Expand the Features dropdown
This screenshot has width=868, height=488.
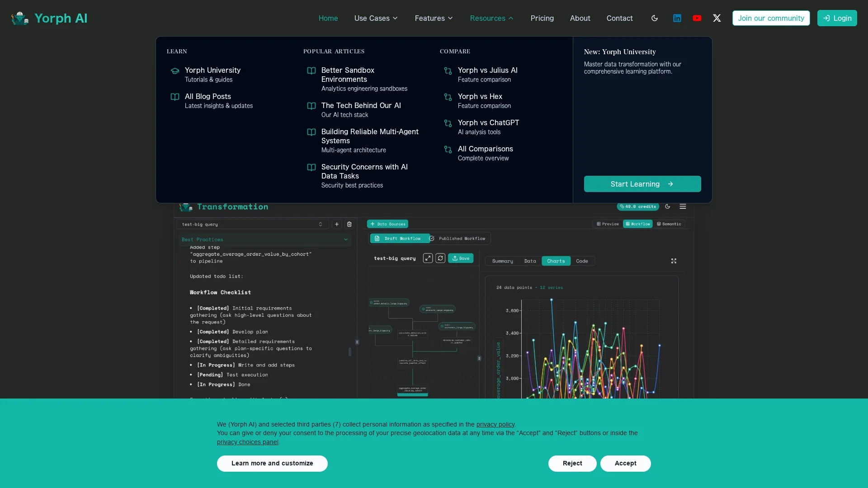[x=434, y=18]
